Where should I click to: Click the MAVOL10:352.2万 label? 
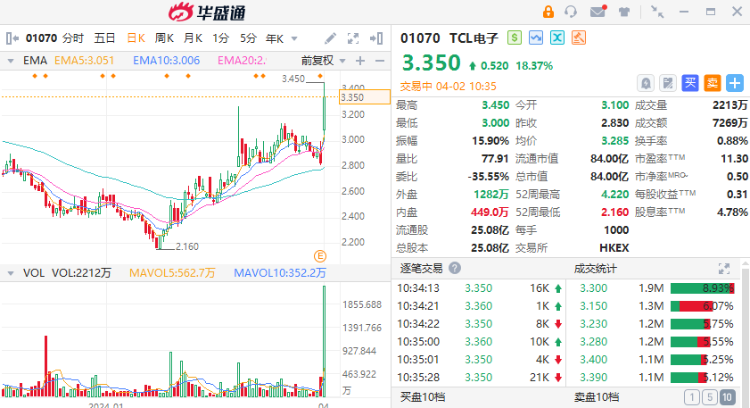tap(280, 273)
